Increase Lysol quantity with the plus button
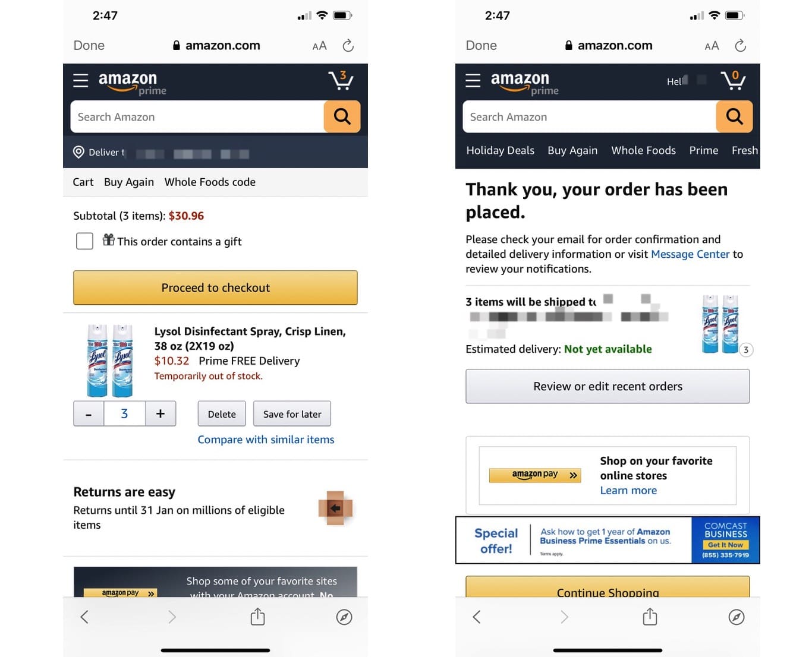 tap(160, 413)
